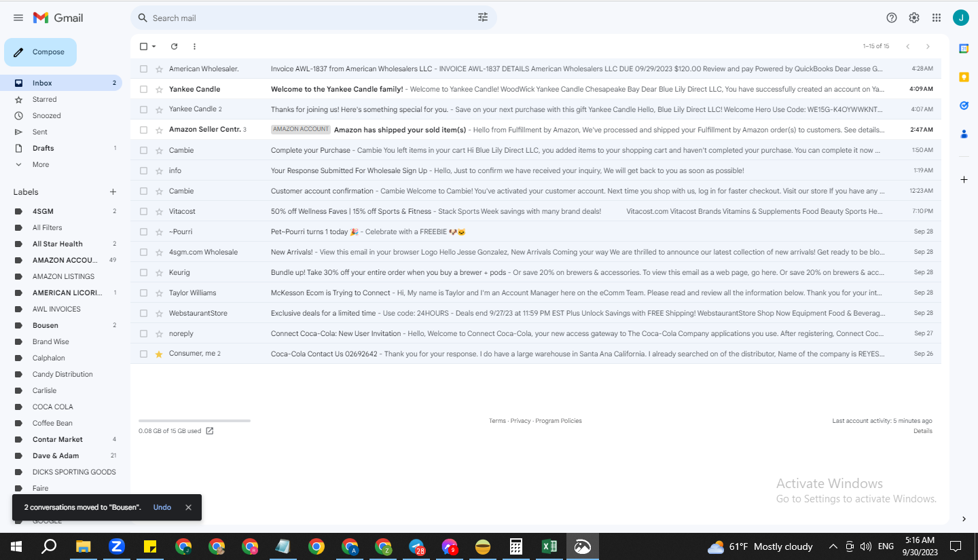Tick the Taylor Williams email checkbox
The height and width of the screenshot is (560, 978).
pos(143,293)
